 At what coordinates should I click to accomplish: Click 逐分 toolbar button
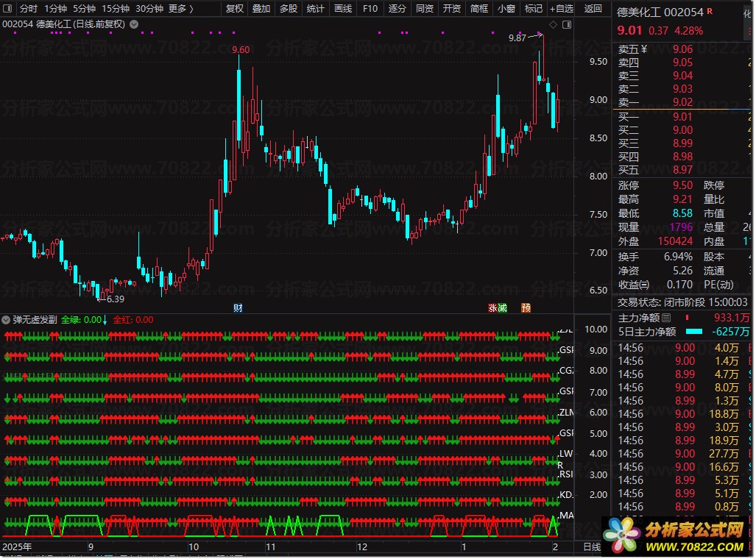point(398,8)
